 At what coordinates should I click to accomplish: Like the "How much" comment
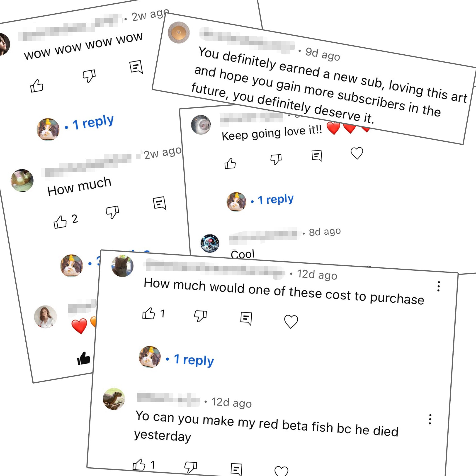(x=60, y=222)
